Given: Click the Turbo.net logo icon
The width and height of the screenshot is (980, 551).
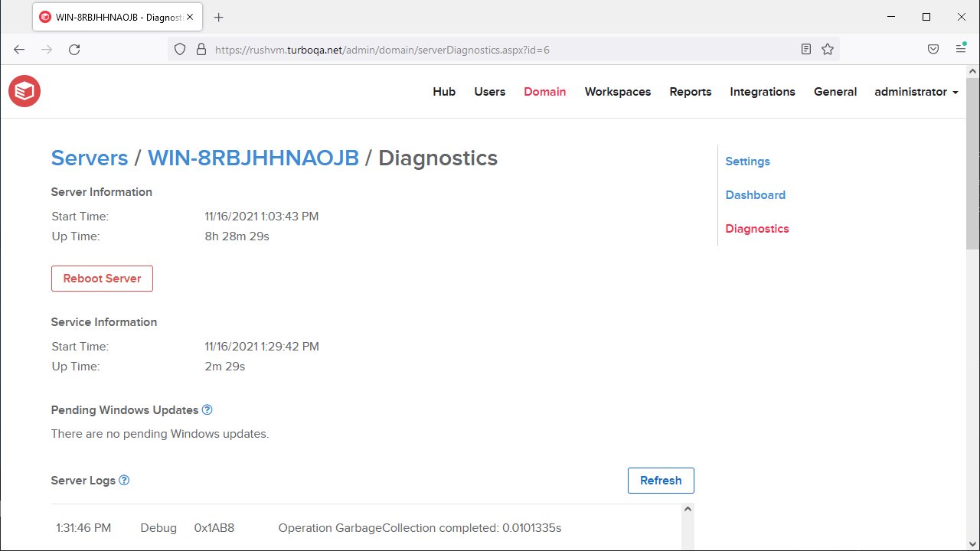Looking at the screenshot, I should point(24,90).
